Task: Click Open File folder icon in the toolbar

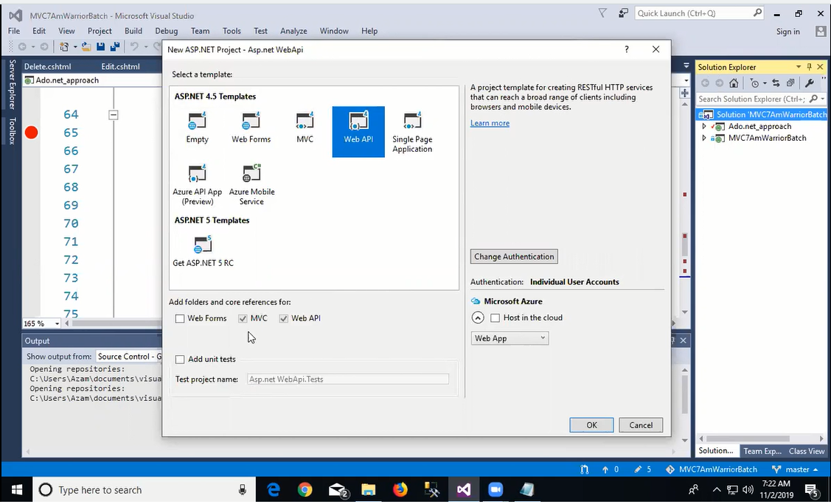Action: point(86,46)
